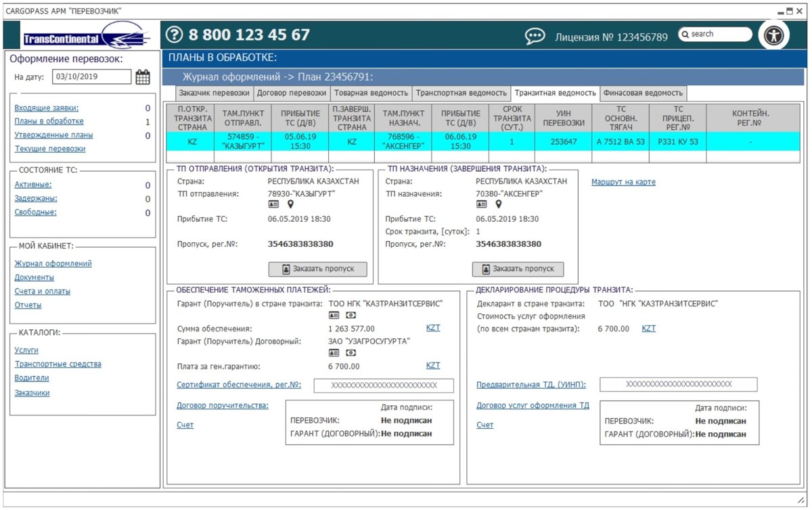Open money icon under УЗАГРОСУГУРТА guarantor
This screenshot has width=812, height=510.
point(351,352)
